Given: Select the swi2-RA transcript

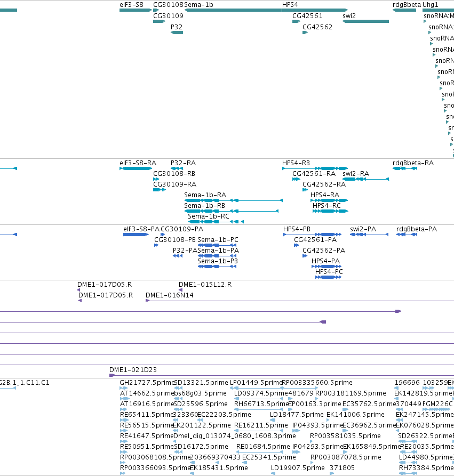Looking at the screenshot, I should click(365, 179).
